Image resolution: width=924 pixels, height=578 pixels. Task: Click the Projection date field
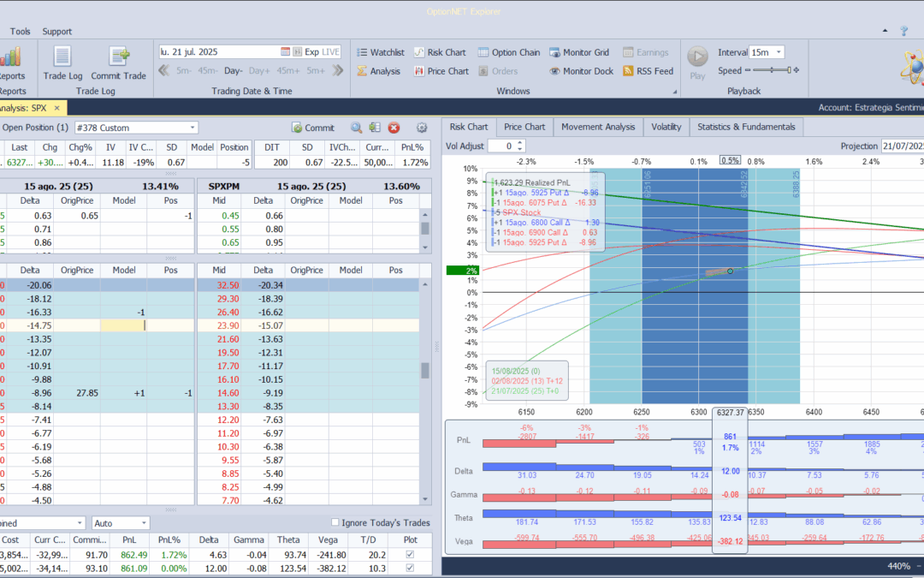pyautogui.click(x=903, y=146)
